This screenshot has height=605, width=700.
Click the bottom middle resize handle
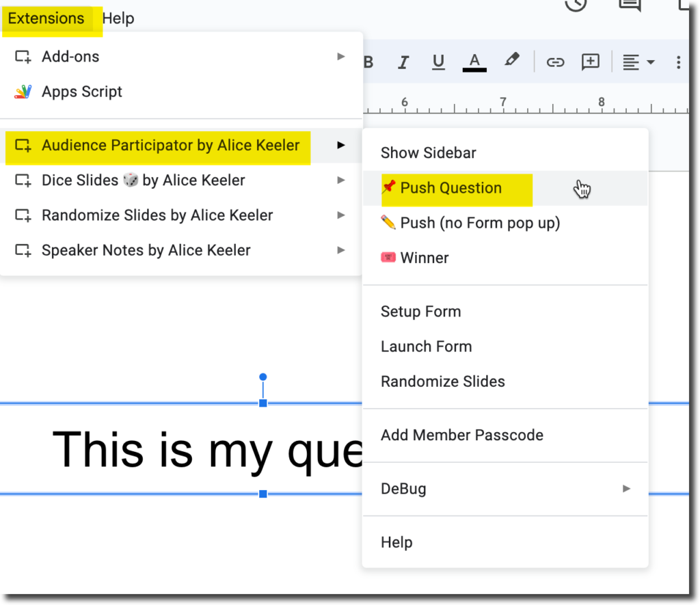point(263,494)
